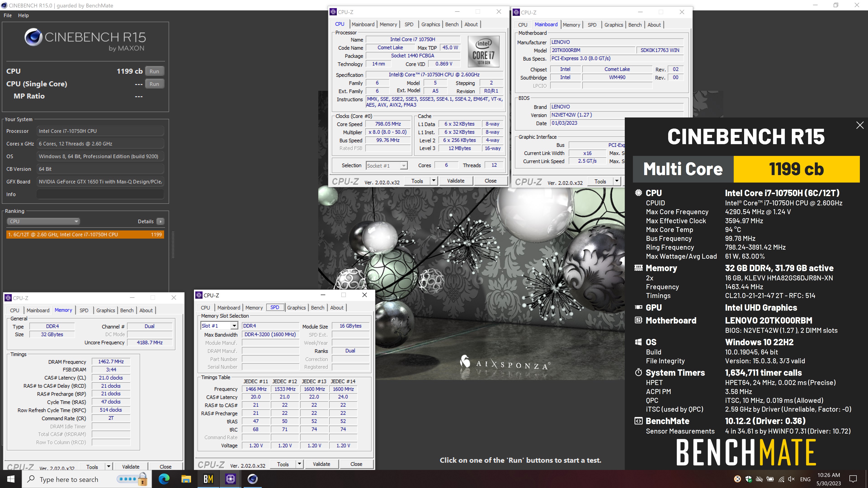Click the CPU-Z window icon in CPU tab window
The width and height of the screenshot is (868, 488).
pos(333,12)
